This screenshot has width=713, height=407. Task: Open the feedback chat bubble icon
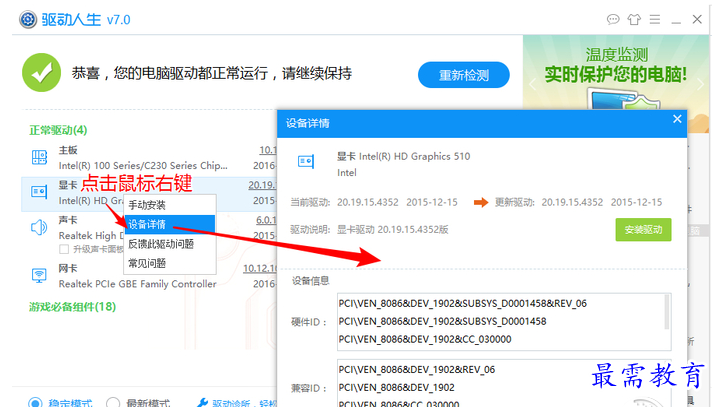click(x=613, y=20)
